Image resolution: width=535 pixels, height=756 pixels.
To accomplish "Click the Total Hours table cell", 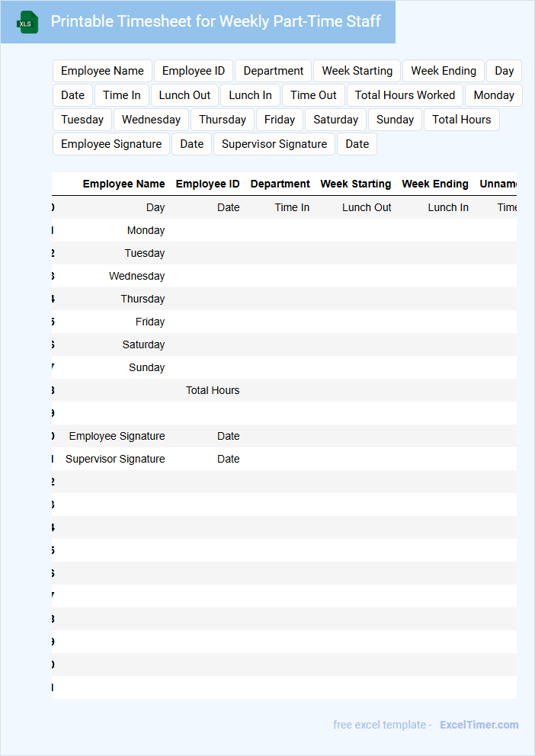I will (213, 390).
